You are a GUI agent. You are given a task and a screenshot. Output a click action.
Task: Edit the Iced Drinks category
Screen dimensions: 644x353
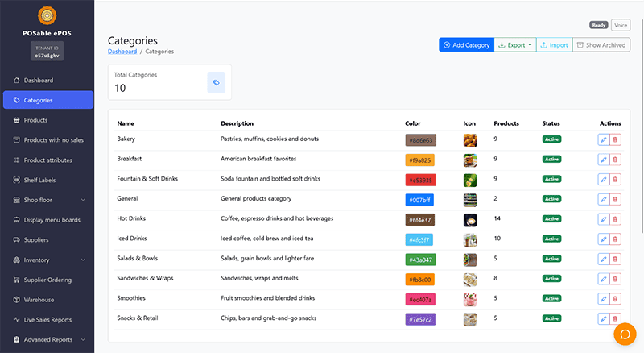(x=603, y=239)
